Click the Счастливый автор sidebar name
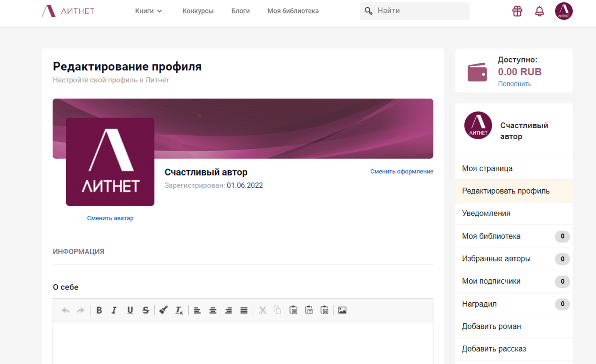This screenshot has width=596, height=364. coord(524,131)
